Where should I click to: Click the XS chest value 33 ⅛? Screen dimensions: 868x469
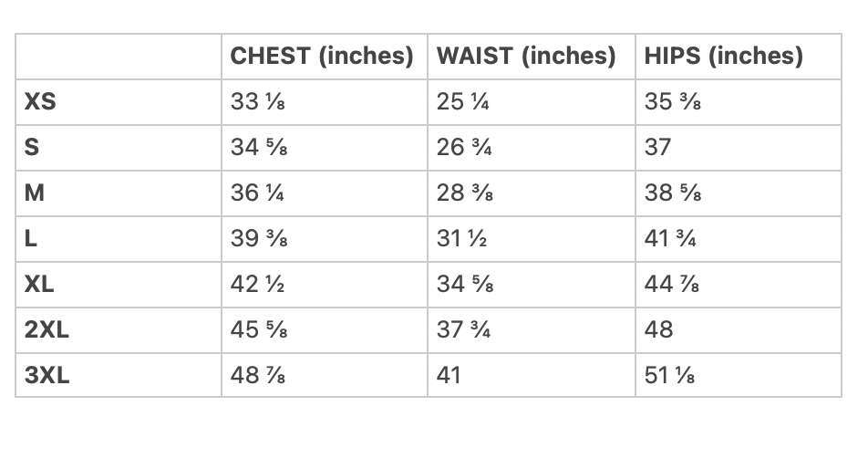[x=259, y=102]
